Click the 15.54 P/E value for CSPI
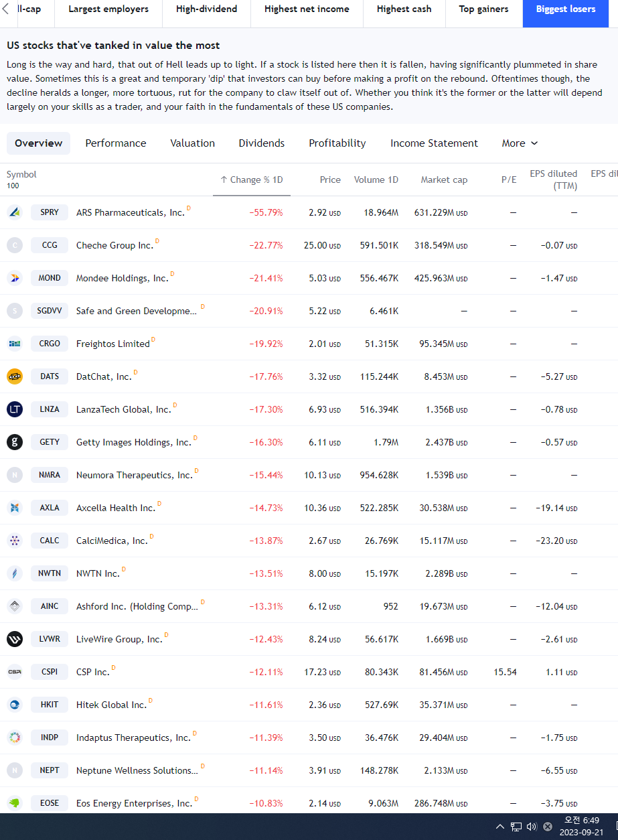This screenshot has width=618, height=840. click(x=506, y=672)
